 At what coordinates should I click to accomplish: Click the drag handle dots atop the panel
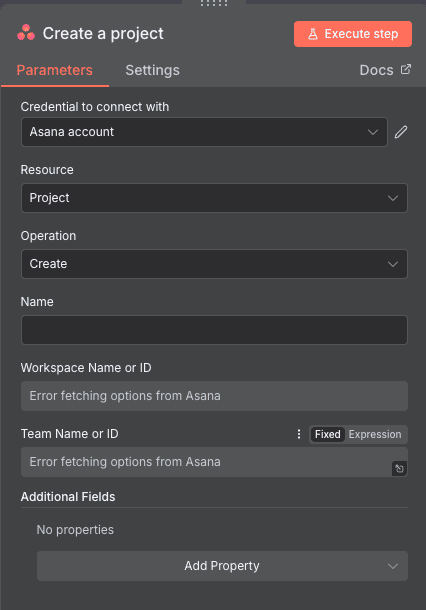click(214, 4)
